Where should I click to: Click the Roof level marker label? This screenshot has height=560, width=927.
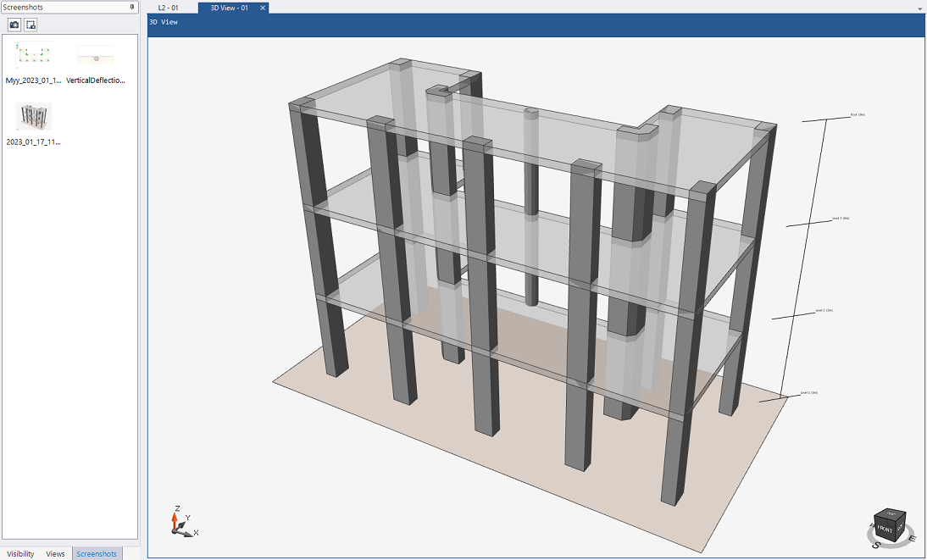(x=858, y=114)
